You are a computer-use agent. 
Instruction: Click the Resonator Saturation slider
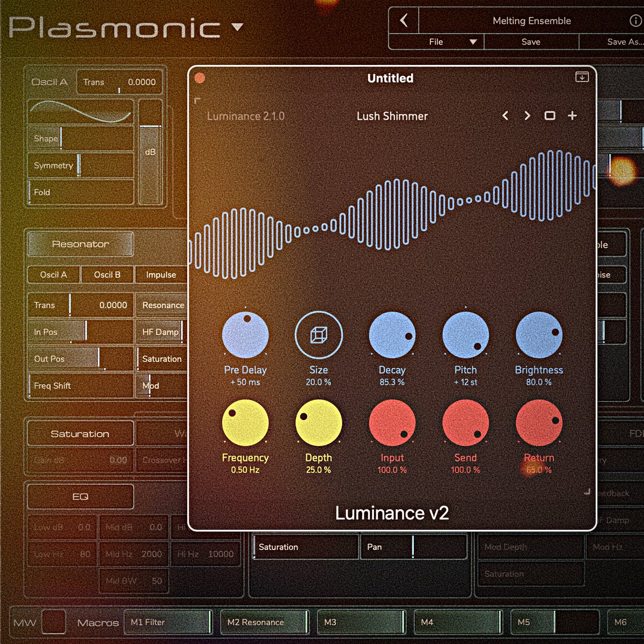click(162, 358)
